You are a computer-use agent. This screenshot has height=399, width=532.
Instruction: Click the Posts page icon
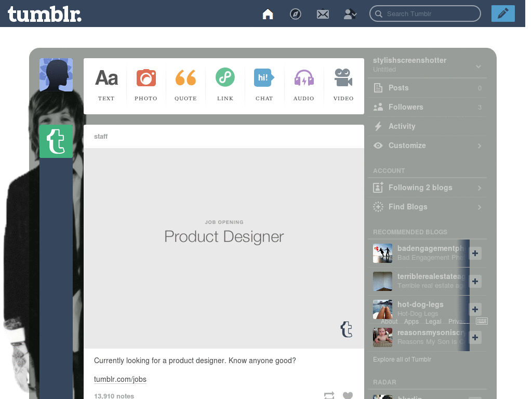tap(378, 88)
